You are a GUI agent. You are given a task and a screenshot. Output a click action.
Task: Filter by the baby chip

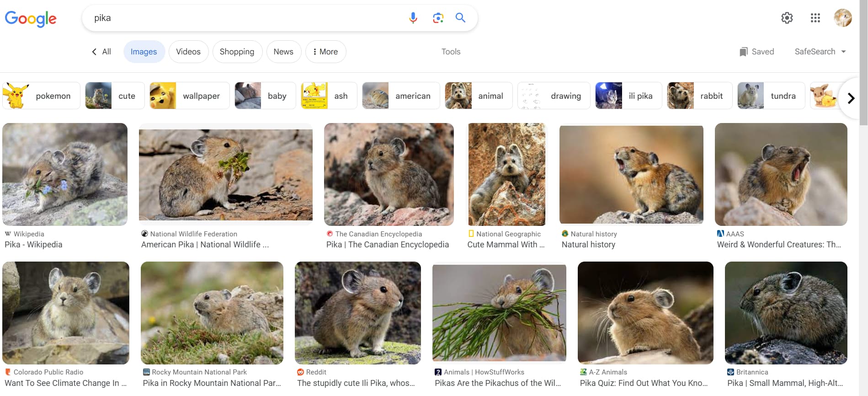(265, 96)
